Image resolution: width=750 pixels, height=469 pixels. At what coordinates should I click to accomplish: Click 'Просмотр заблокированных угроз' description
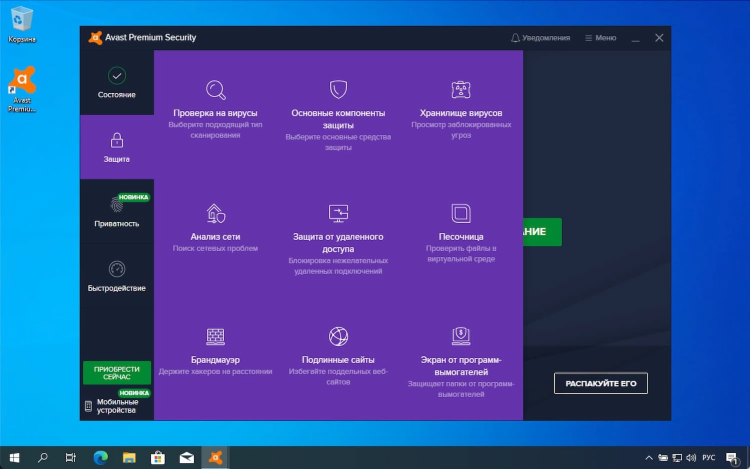click(461, 130)
